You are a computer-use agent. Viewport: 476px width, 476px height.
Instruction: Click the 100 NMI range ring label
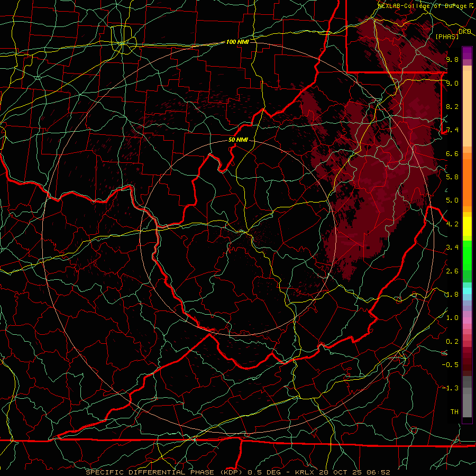(x=237, y=42)
